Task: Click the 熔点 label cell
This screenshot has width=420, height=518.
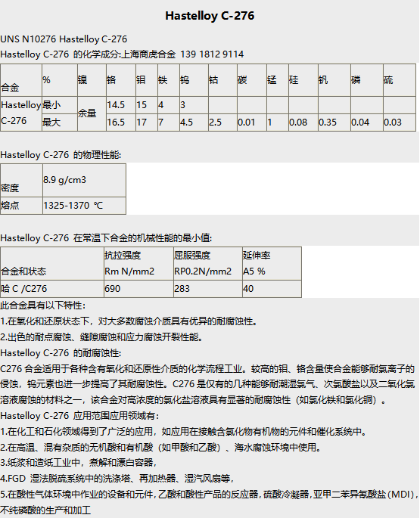Action: 21,206
